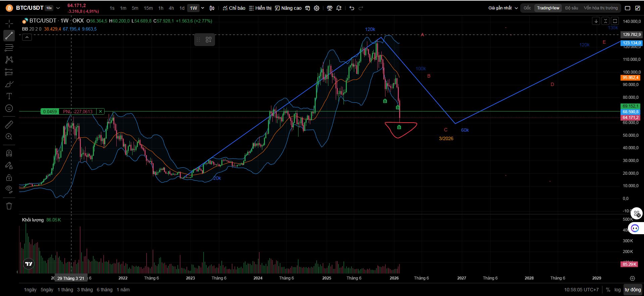Open the Giá gần nhất dropdown
This screenshot has width=644, height=296.
(x=503, y=8)
